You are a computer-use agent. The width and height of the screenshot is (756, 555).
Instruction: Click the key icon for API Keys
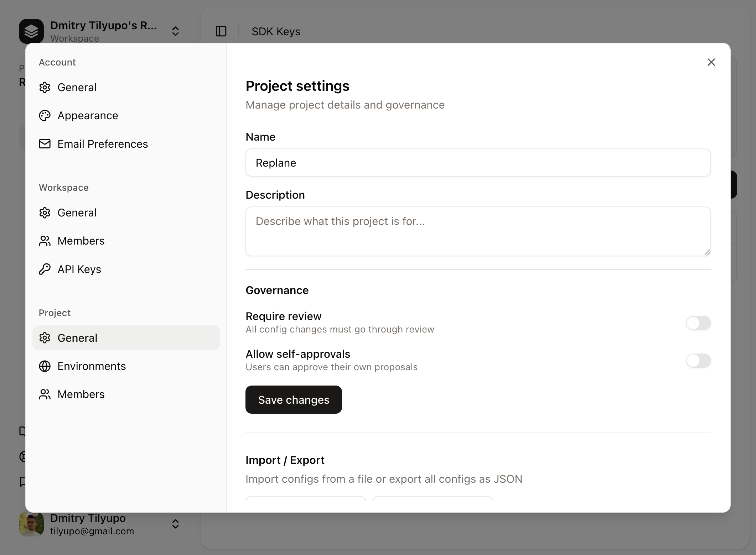pyautogui.click(x=45, y=269)
